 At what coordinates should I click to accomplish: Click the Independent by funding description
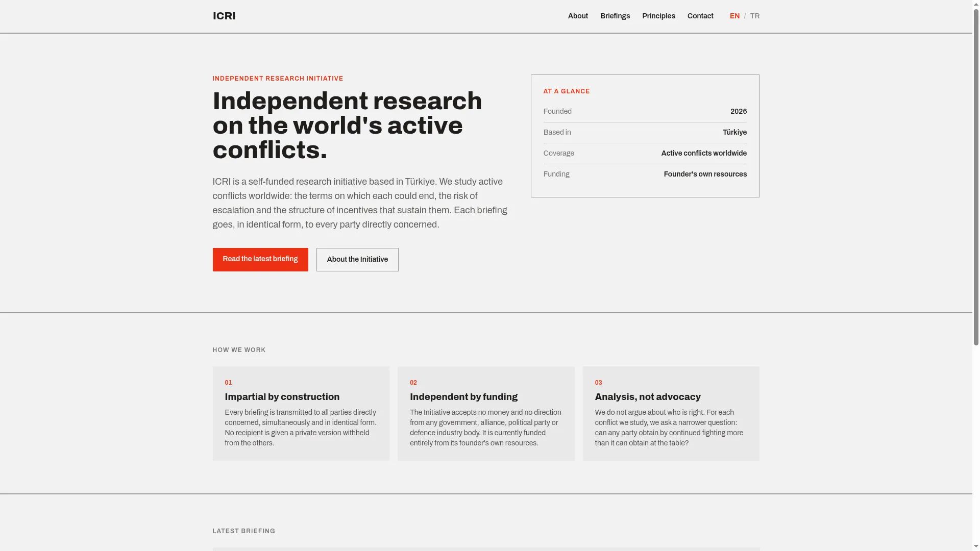pyautogui.click(x=485, y=428)
